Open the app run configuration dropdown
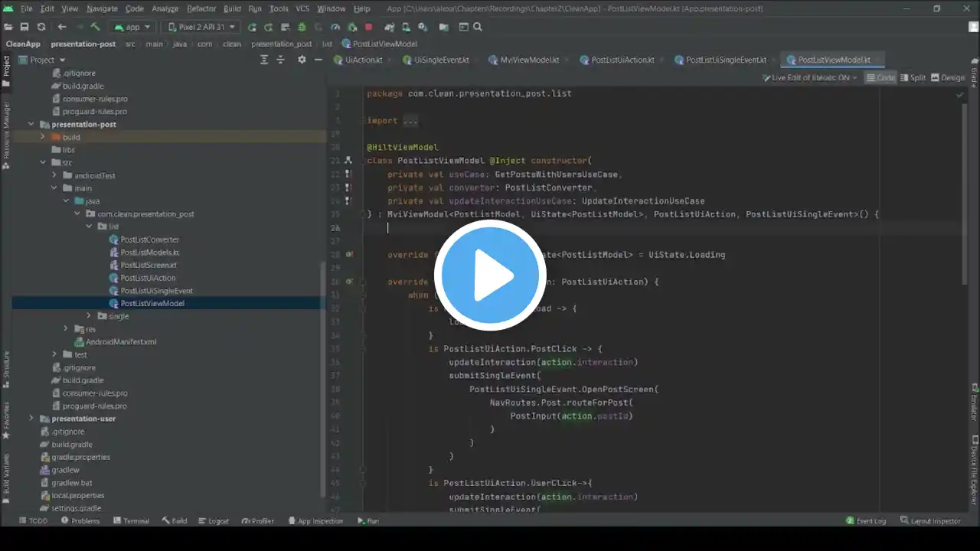Screen dimensions: 980x551 (x=132, y=27)
